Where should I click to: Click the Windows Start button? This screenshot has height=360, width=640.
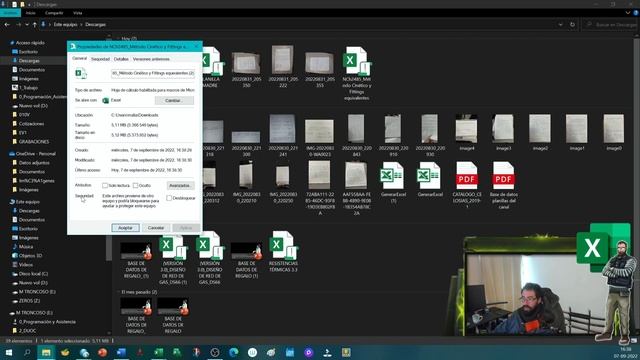pyautogui.click(x=9, y=352)
